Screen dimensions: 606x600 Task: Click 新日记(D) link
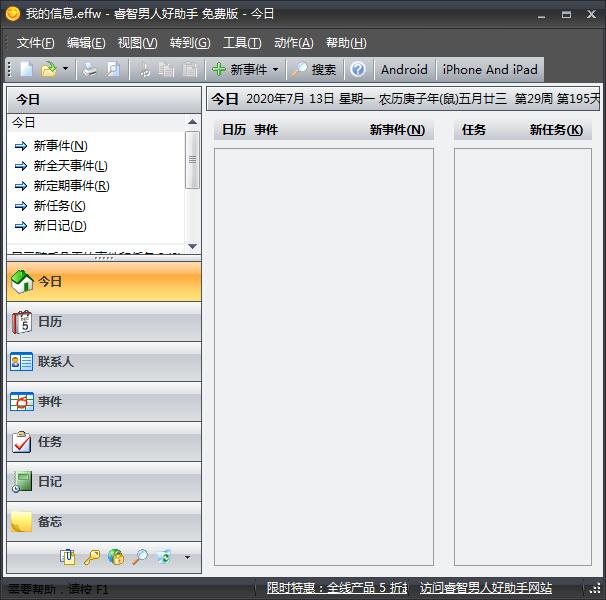pyautogui.click(x=60, y=226)
